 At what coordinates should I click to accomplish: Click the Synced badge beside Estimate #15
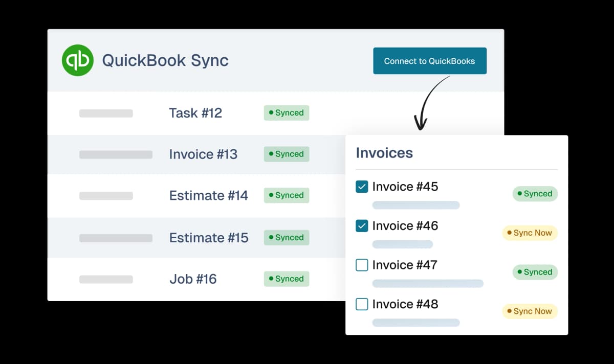pyautogui.click(x=286, y=237)
